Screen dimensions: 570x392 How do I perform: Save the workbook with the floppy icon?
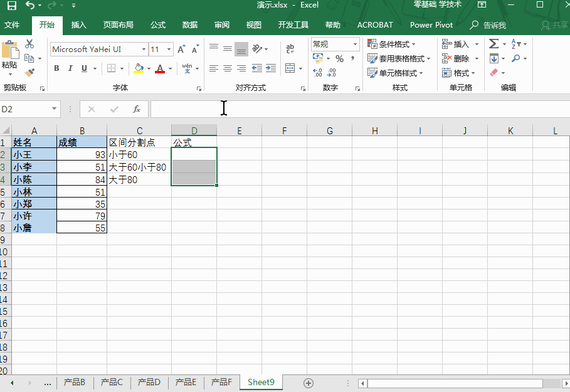12,6
